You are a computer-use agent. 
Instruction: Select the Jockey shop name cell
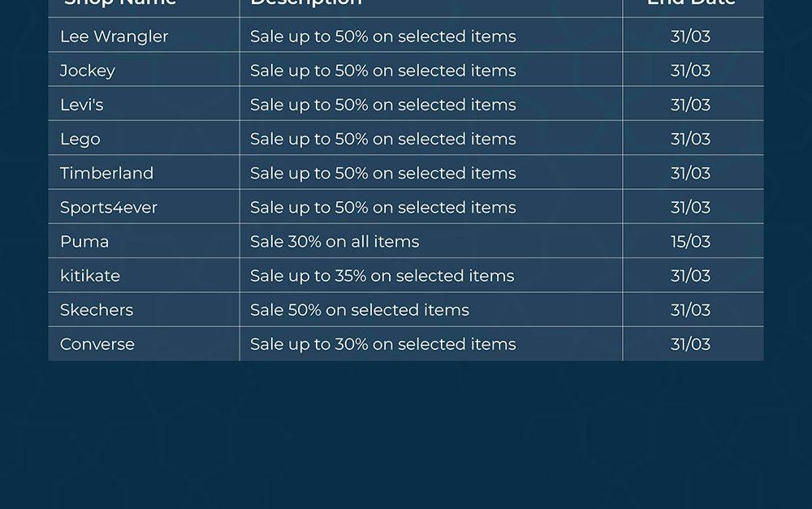[x=88, y=71]
